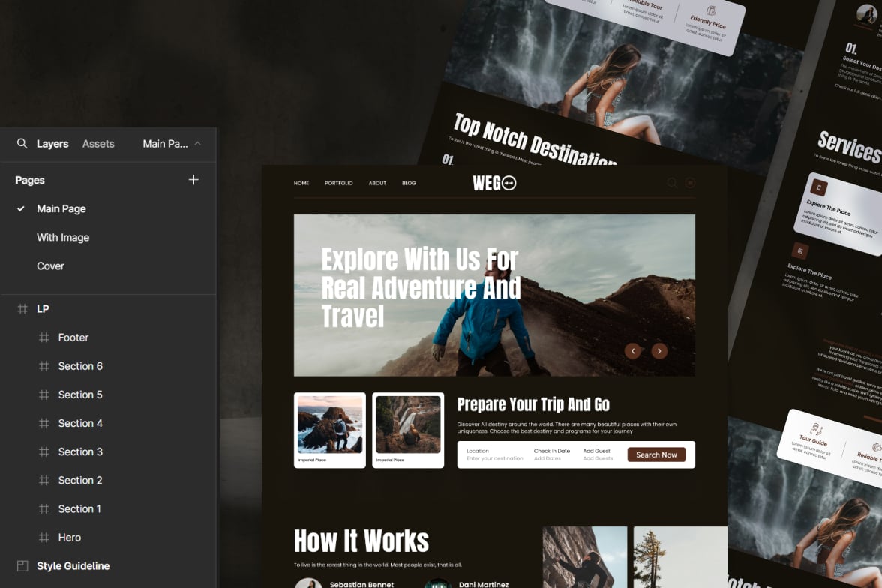Click HOME in the website navigation
This screenshot has height=588, width=882.
point(301,184)
